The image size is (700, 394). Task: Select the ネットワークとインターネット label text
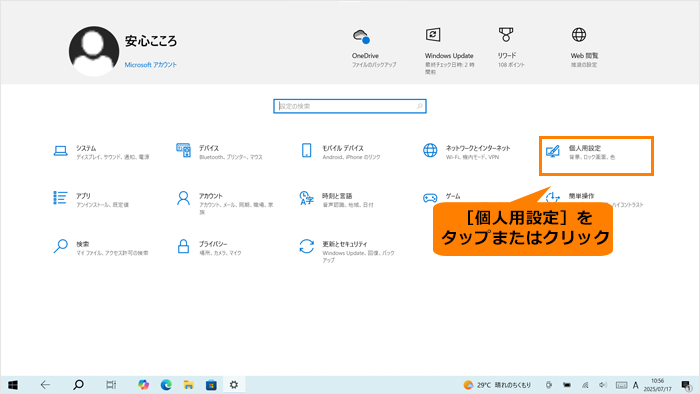click(x=478, y=148)
